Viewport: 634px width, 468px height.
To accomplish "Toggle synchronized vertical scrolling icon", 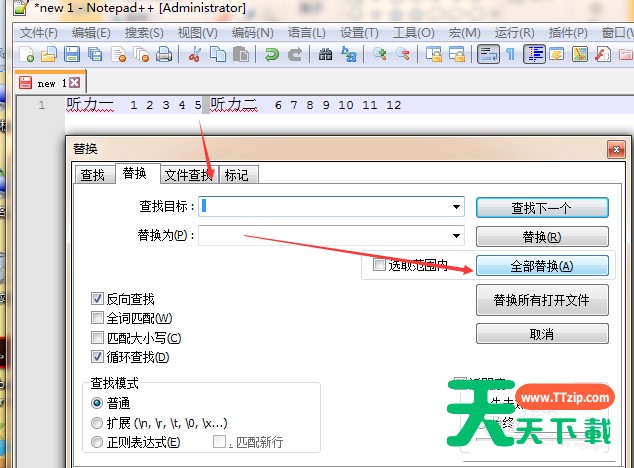I will pos(433,54).
